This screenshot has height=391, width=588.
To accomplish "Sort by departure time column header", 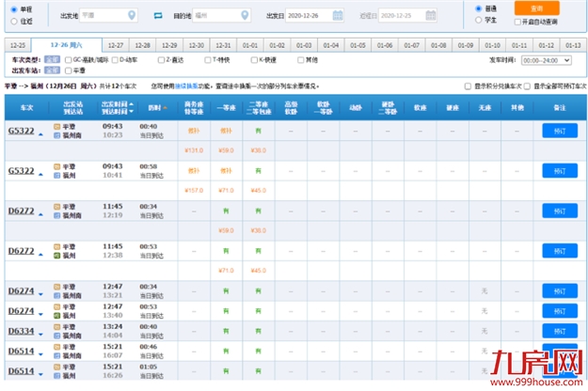I will tap(118, 104).
